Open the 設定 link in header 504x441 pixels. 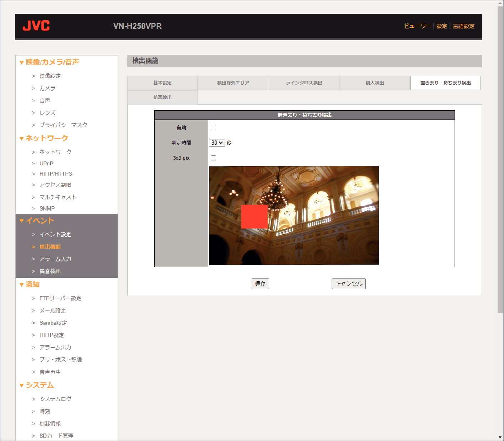coord(442,26)
